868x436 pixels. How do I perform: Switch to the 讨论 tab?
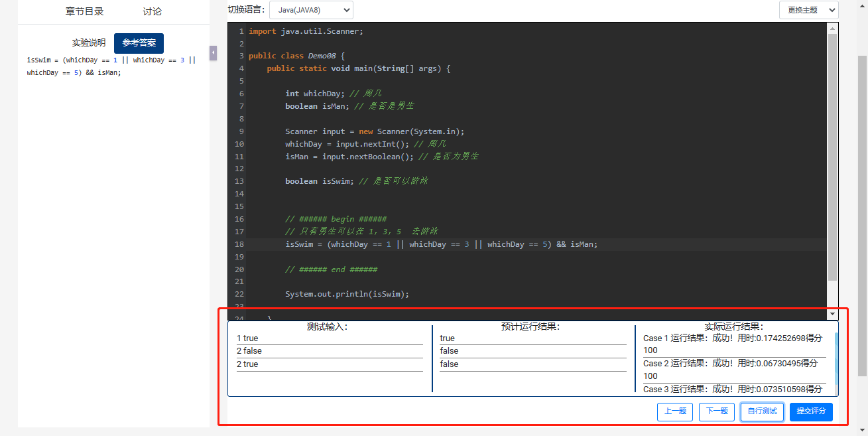152,11
